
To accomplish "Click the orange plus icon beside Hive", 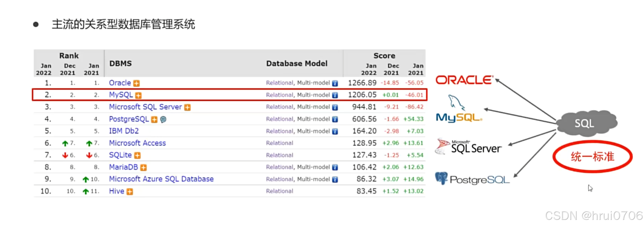I will (x=130, y=192).
